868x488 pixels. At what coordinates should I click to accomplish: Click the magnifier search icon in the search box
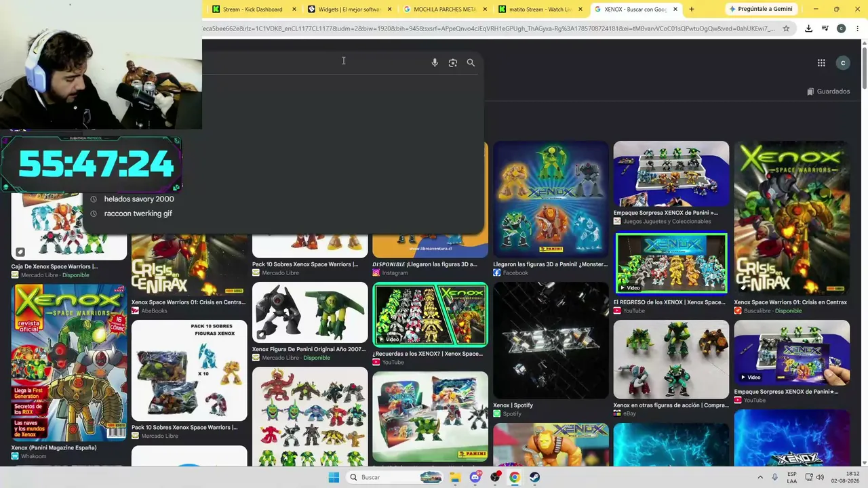(471, 62)
